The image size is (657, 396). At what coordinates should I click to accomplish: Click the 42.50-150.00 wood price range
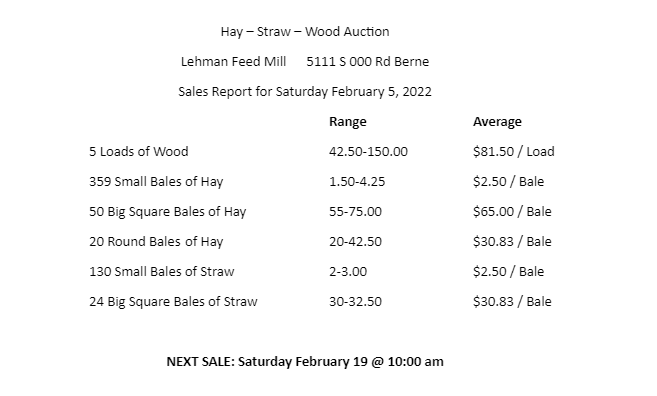tap(368, 151)
